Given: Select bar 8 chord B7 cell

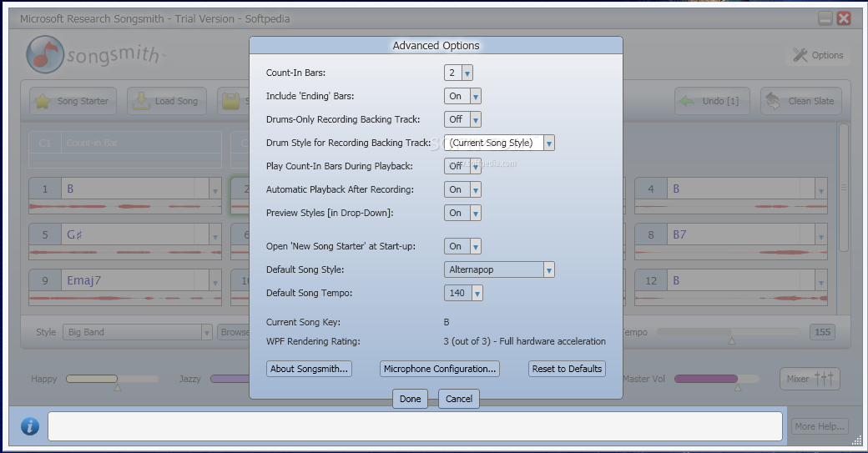Looking at the screenshot, I should point(741,235).
